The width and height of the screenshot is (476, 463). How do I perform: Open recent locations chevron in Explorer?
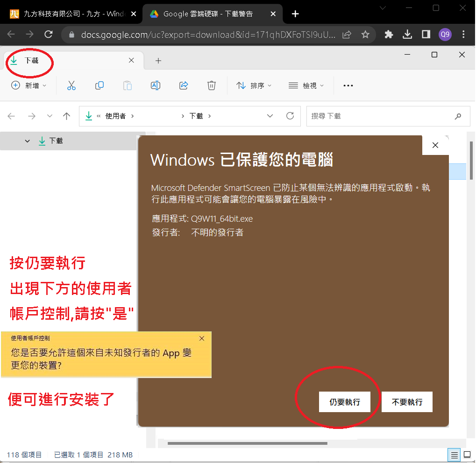pos(50,116)
